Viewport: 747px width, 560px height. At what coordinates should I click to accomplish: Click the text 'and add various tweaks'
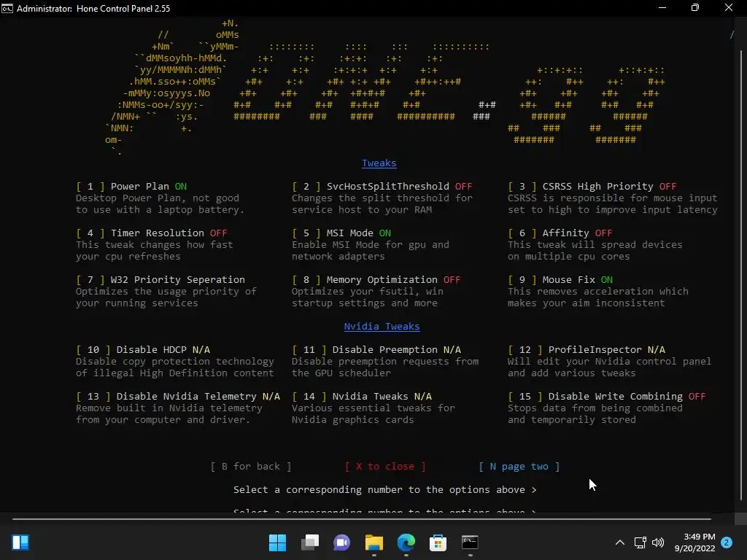(x=572, y=373)
